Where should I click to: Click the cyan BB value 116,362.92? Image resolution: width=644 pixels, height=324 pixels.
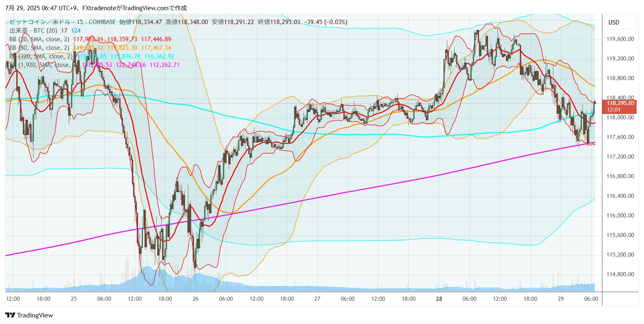click(159, 56)
